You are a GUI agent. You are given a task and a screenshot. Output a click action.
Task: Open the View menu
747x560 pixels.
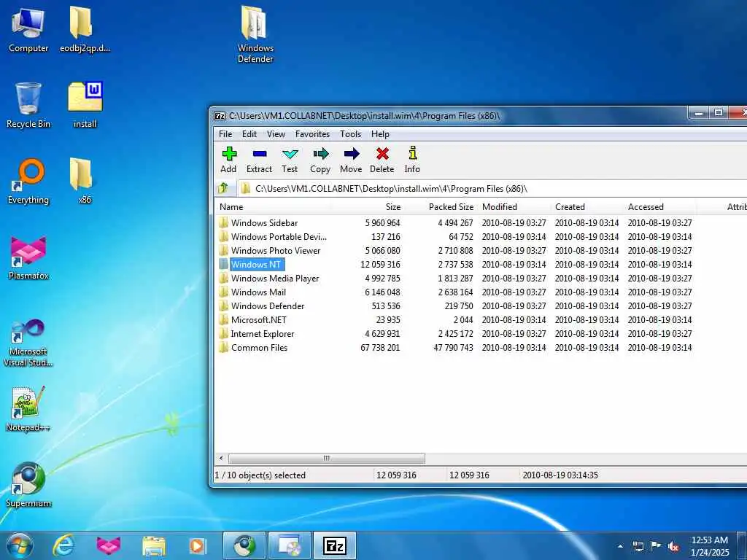(276, 134)
